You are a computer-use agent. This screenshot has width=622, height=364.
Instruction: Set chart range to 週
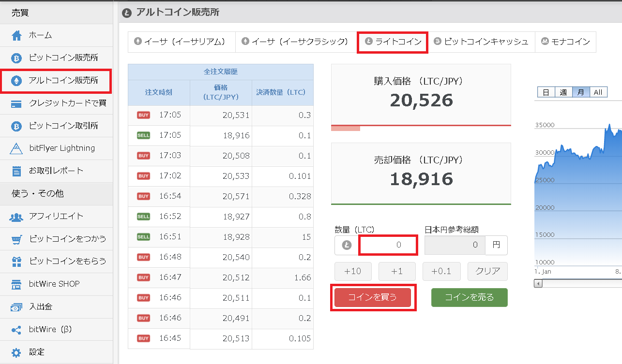(563, 92)
